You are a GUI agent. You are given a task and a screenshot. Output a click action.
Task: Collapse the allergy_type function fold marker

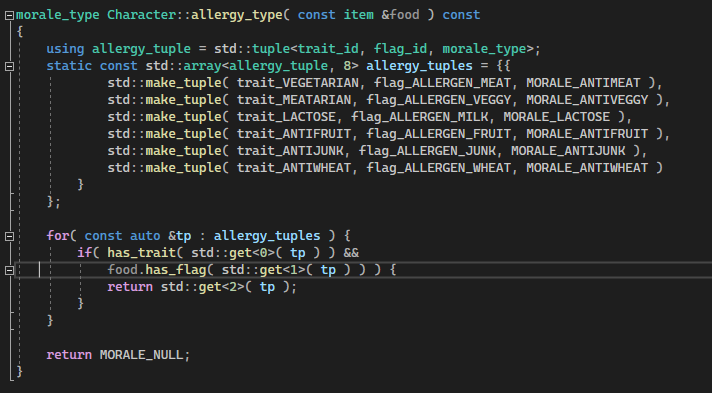pyautogui.click(x=9, y=15)
